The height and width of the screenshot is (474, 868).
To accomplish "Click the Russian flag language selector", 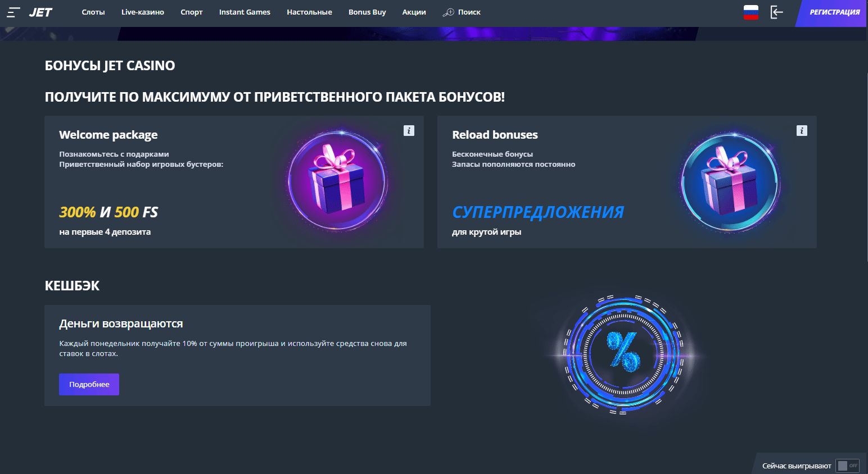I will (x=751, y=12).
